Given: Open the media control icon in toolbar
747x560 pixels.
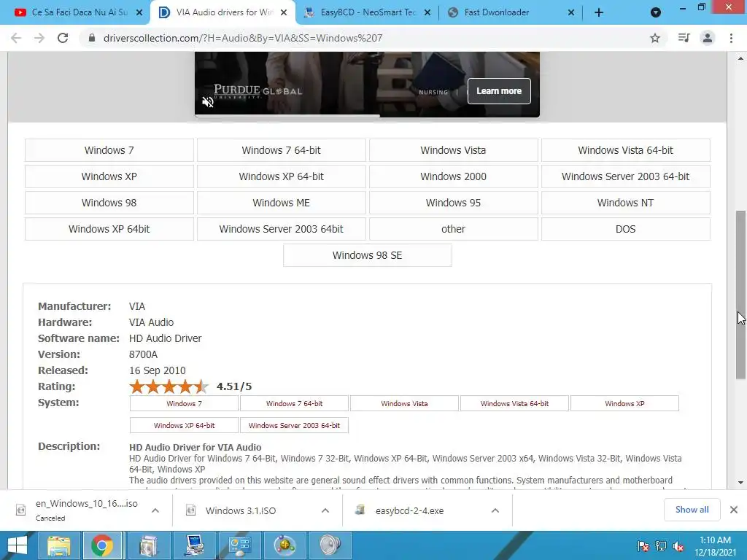Looking at the screenshot, I should pyautogui.click(x=684, y=38).
